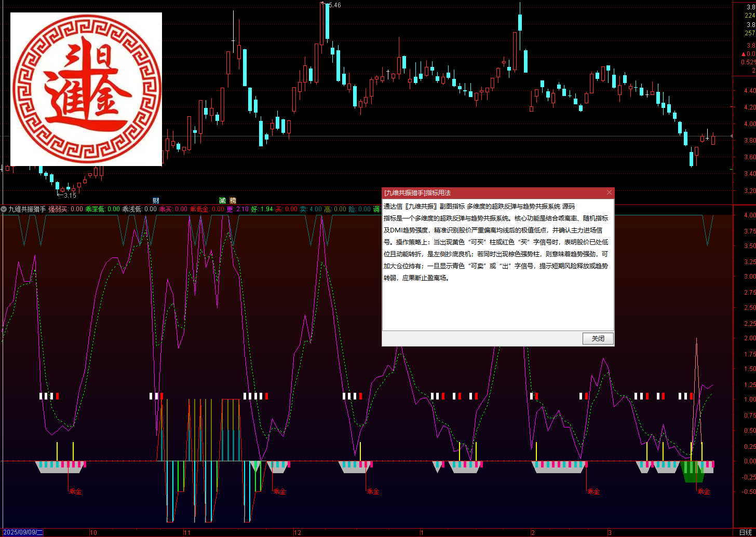The image size is (756, 537).
Task: Click the 财 icon above the indicator panel
Action: pos(155,200)
